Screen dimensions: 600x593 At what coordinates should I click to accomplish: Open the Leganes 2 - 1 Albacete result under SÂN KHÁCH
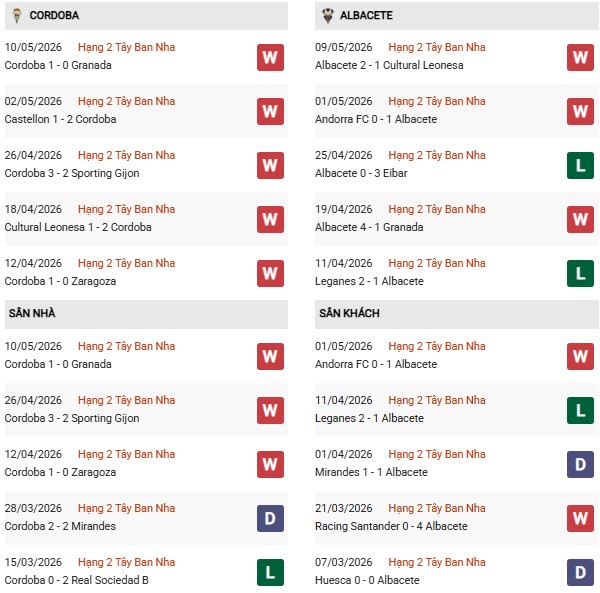(x=369, y=418)
